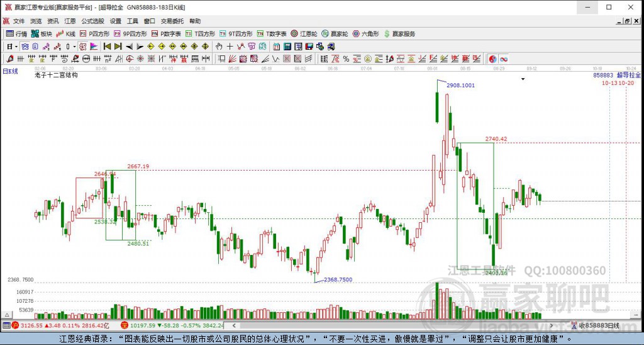Open the P四方形 square tool
The image size is (644, 345).
click(94, 34)
